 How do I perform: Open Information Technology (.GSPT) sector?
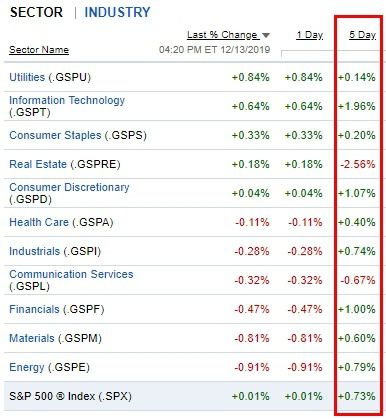coord(67,106)
